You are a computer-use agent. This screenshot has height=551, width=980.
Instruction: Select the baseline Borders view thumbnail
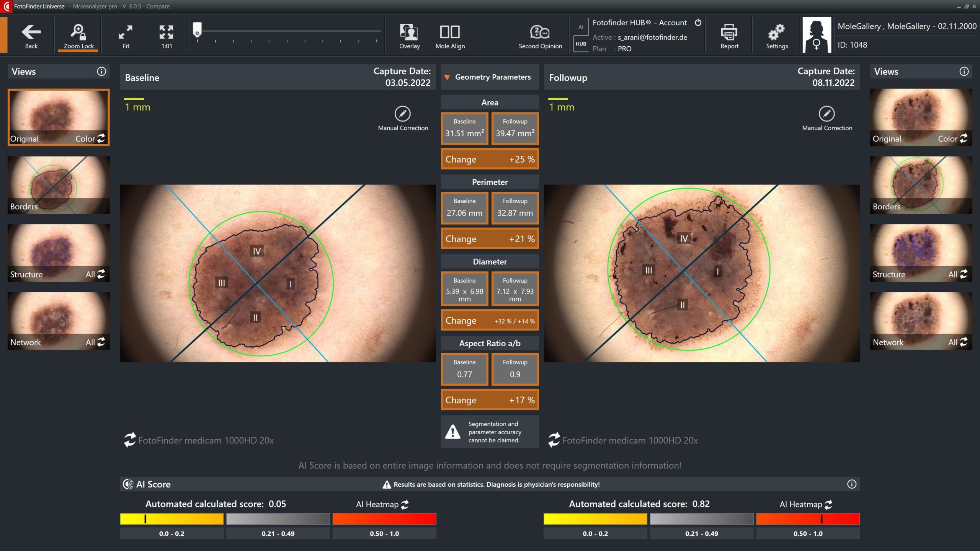point(59,185)
